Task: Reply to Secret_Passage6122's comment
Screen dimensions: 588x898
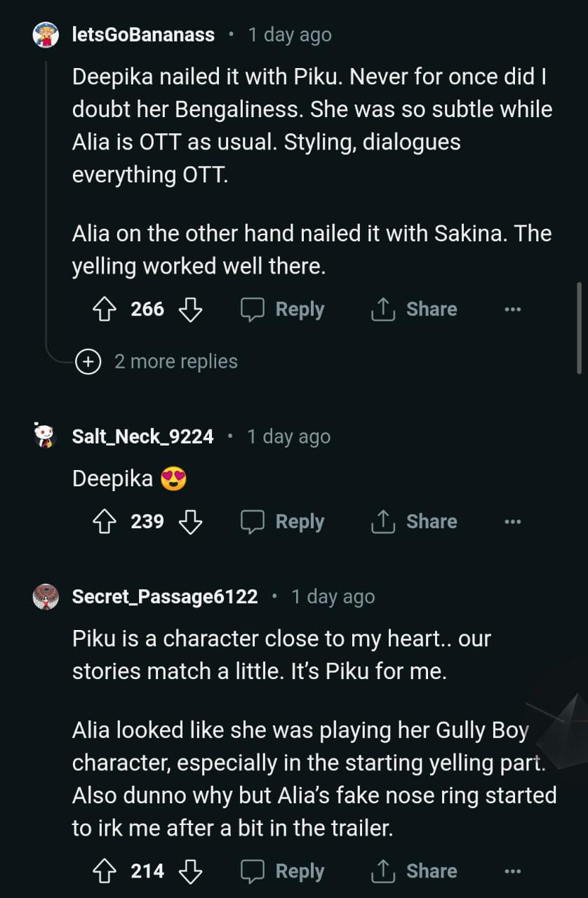Action: pyautogui.click(x=283, y=871)
